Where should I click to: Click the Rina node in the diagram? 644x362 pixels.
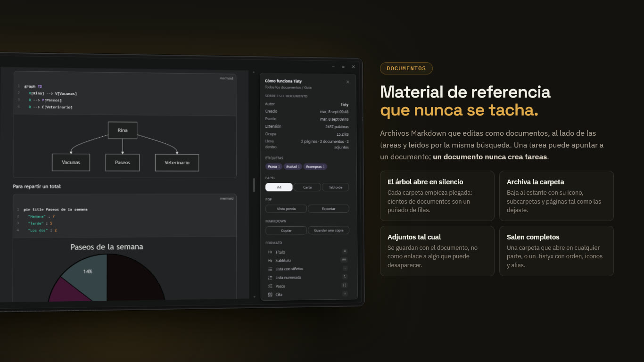tap(123, 130)
